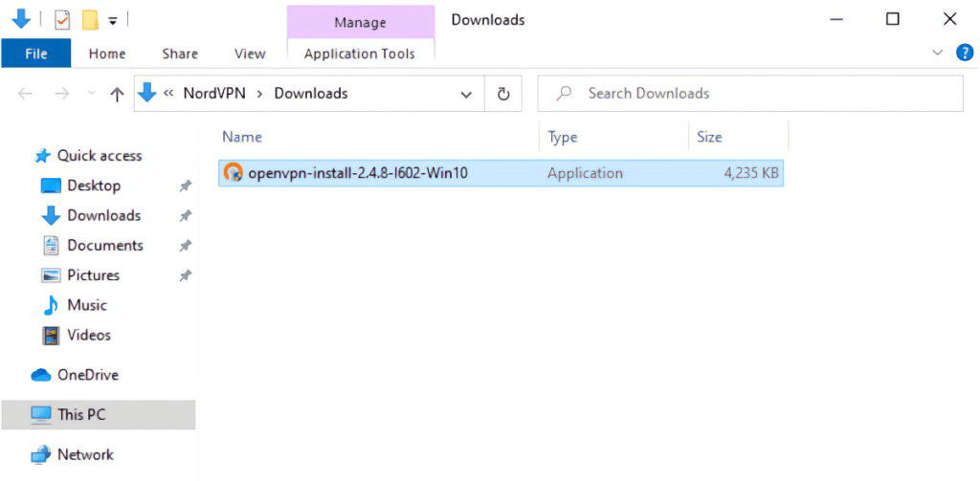980x481 pixels.
Task: Select Quick access in navigation pane
Action: click(x=100, y=156)
